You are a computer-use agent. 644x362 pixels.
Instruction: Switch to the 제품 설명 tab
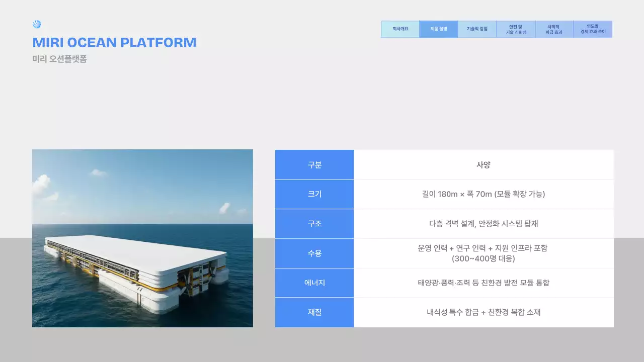pyautogui.click(x=438, y=29)
